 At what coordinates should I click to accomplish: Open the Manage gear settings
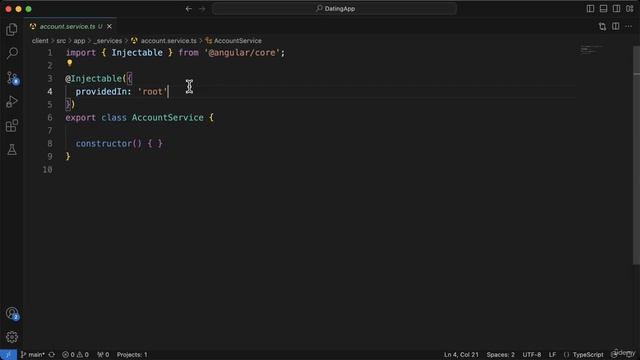coord(12,337)
